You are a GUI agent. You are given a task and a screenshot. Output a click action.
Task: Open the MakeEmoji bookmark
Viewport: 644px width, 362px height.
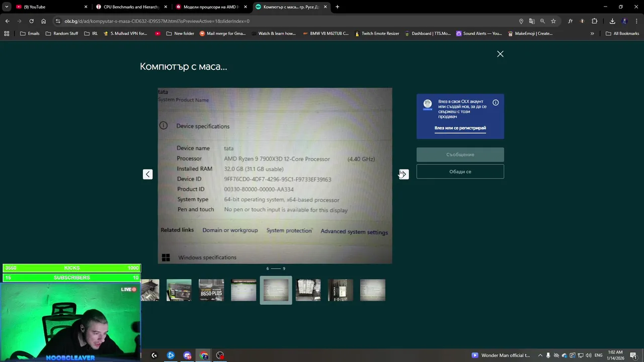tap(530, 34)
